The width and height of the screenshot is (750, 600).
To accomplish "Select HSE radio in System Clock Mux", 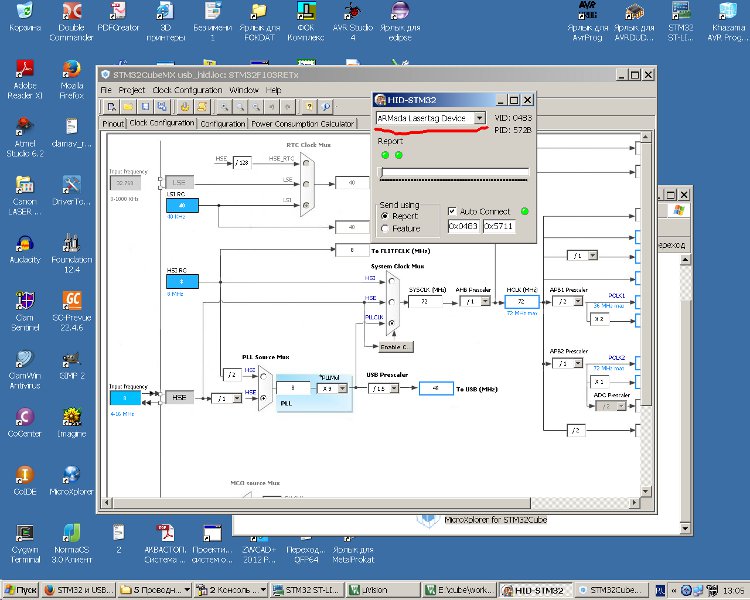I will point(392,302).
